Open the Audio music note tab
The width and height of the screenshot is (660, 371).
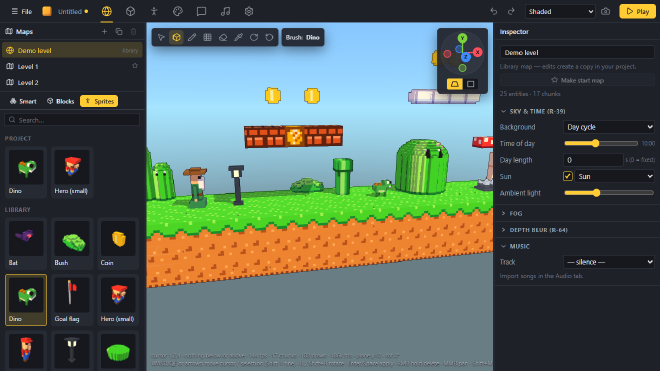tap(225, 11)
